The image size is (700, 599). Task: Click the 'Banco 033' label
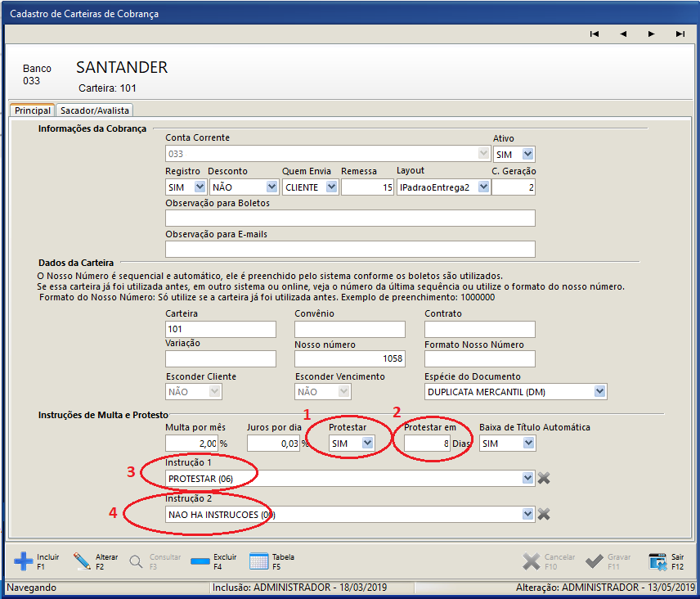click(x=37, y=74)
